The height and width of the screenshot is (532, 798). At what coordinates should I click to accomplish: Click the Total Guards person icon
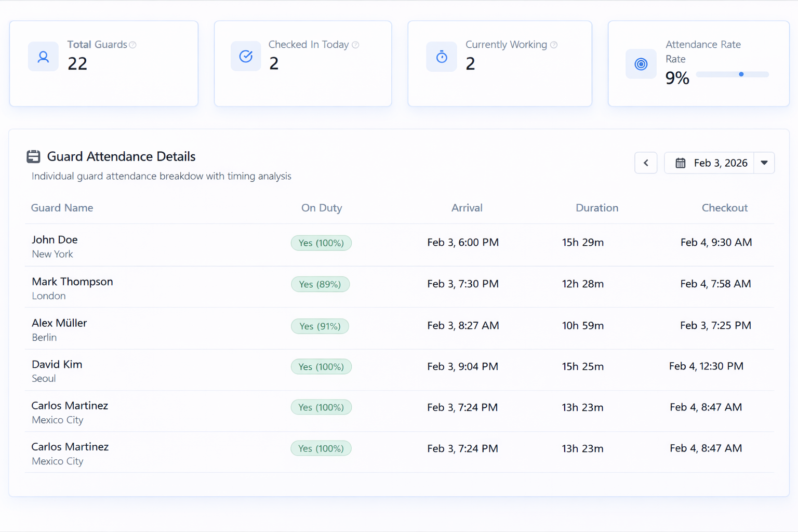coord(43,57)
